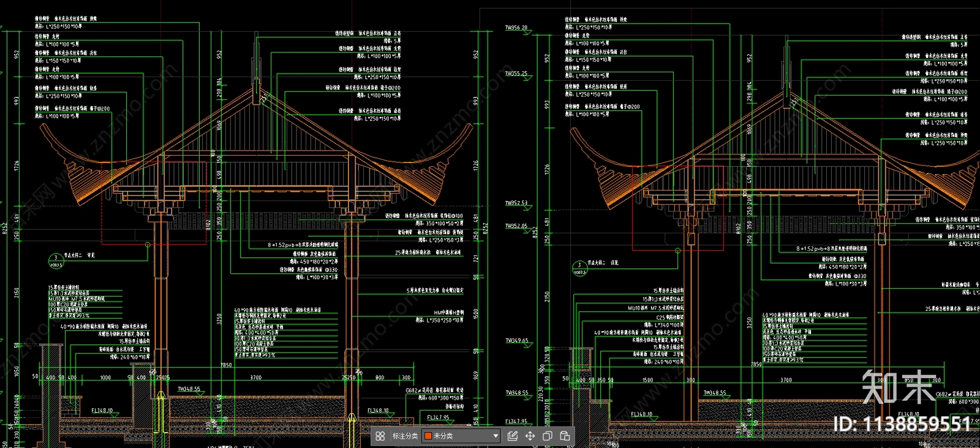Select the four-arrow move tool icon
The height and width of the screenshot is (448, 980).
(530, 436)
